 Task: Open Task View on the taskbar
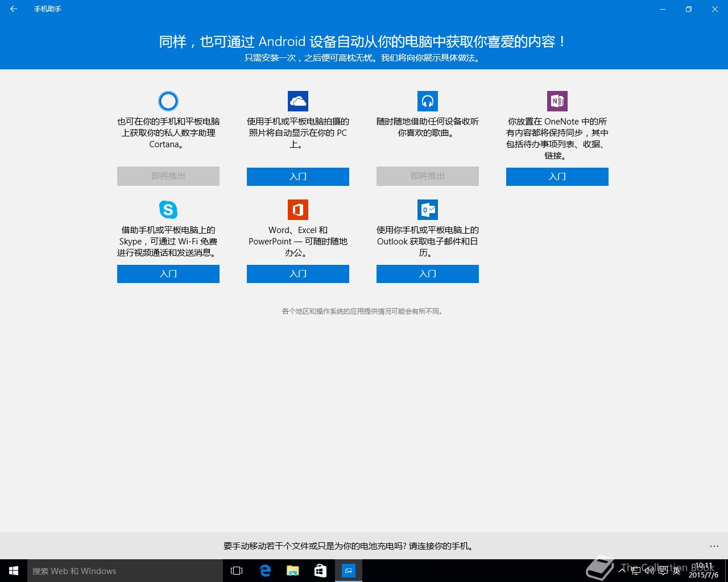click(x=237, y=571)
